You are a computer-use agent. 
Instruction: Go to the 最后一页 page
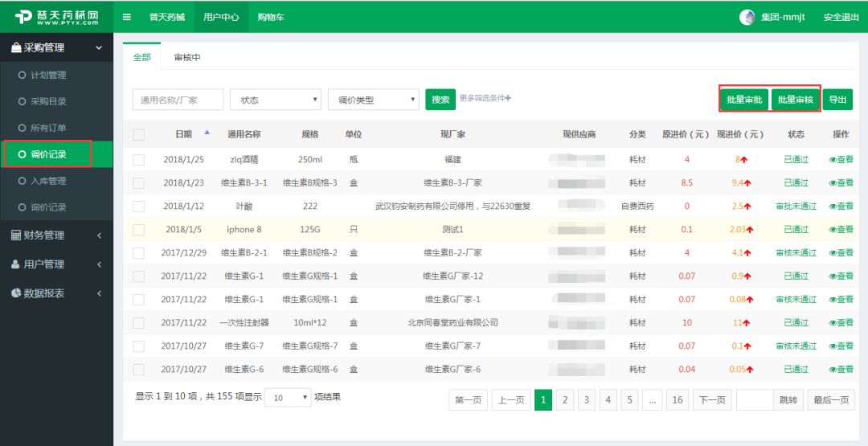click(831, 400)
